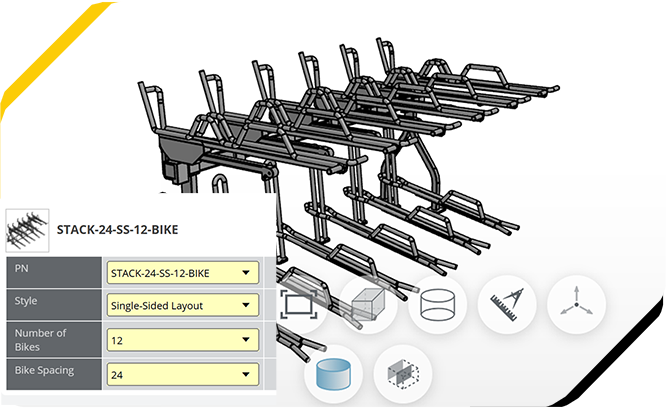The image size is (666, 408).
Task: Expand the Number of Bikes dropdown
Action: (x=183, y=340)
